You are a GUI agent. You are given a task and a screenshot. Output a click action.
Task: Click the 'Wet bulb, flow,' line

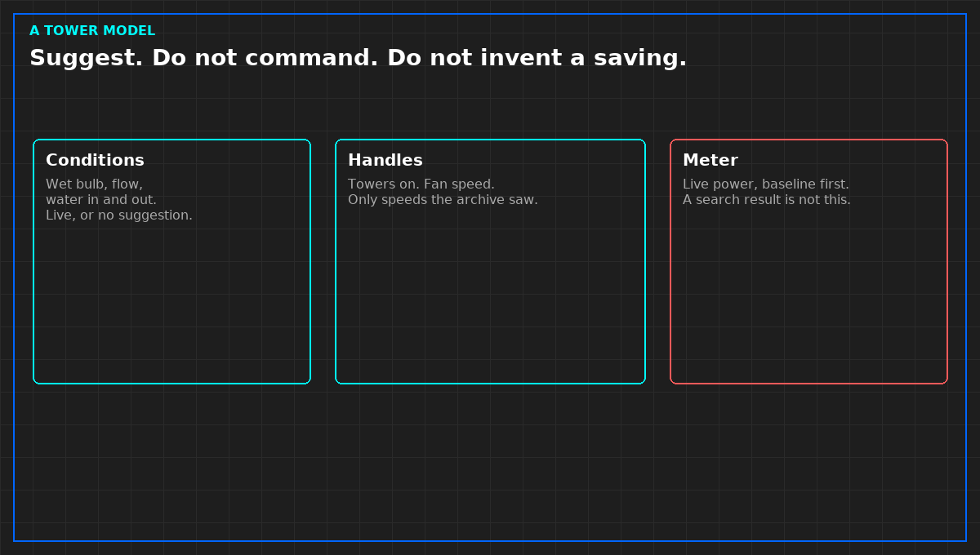click(x=94, y=184)
